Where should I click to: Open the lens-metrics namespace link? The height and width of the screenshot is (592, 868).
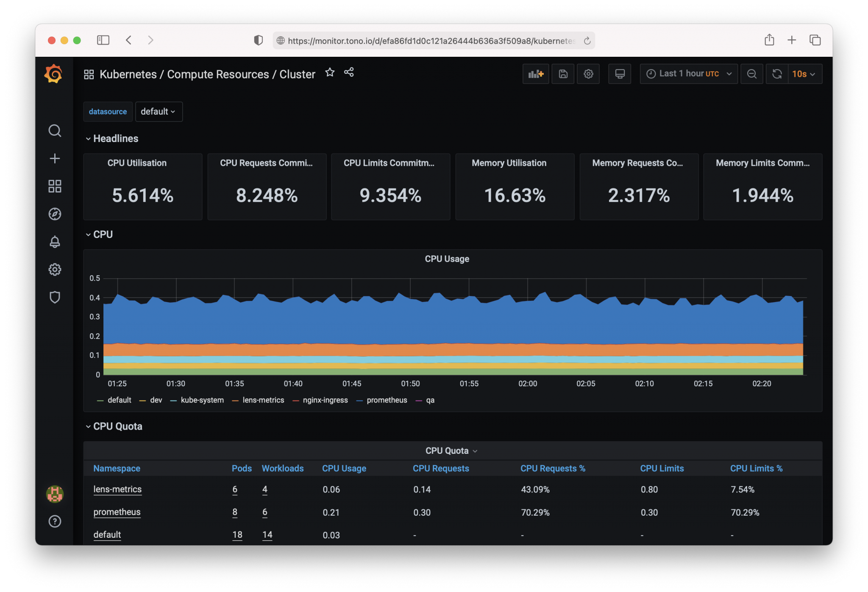(x=117, y=489)
